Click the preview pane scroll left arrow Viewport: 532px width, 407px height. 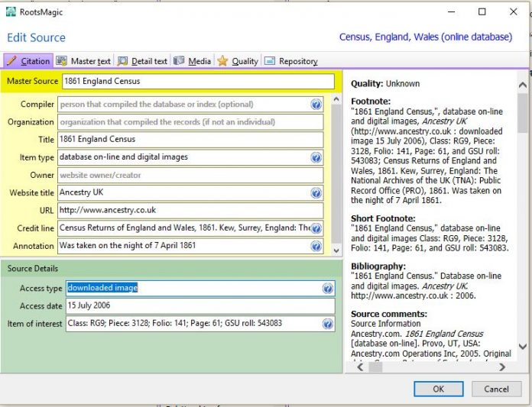click(360, 367)
